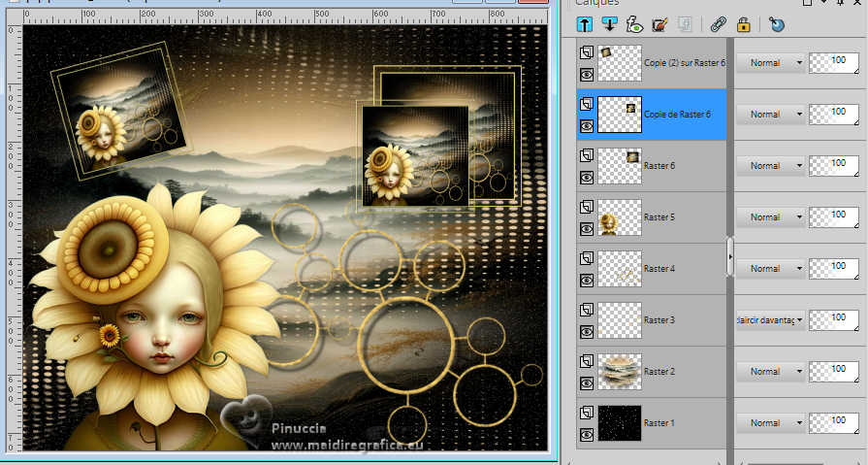The height and width of the screenshot is (465, 868).
Task: Click the blue round pin icon in Calques toolbar
Action: click(777, 24)
